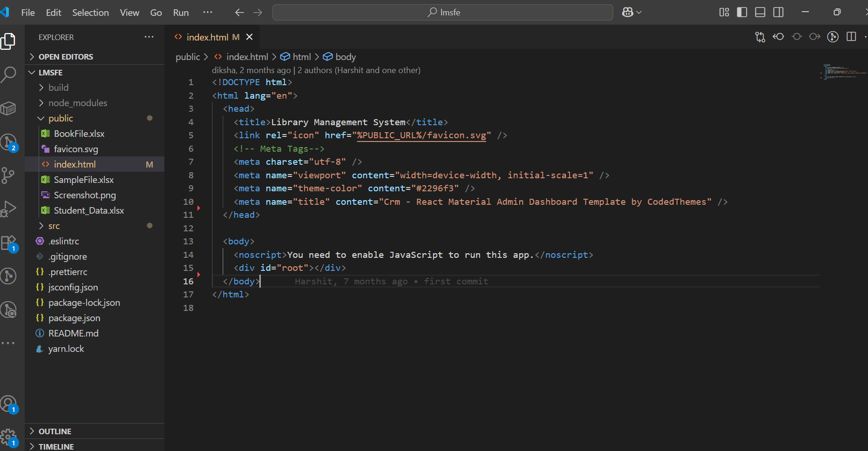Expand the node_modules folder
This screenshot has height=451, width=868.
coord(78,103)
